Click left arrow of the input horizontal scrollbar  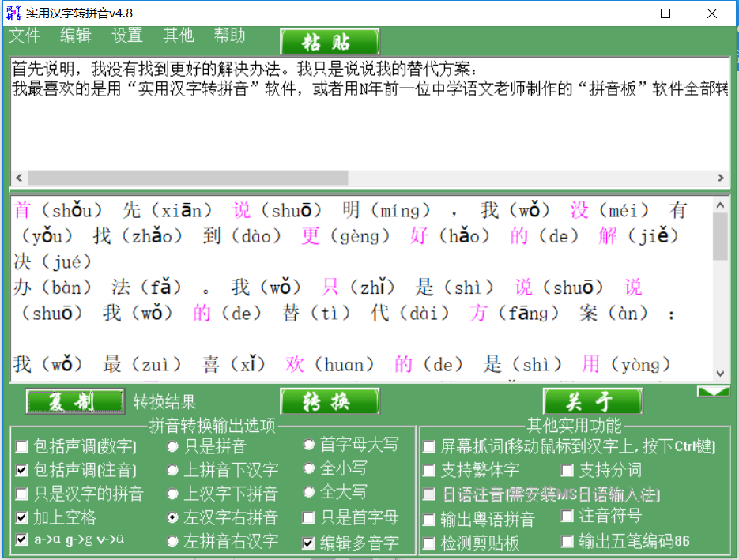pyautogui.click(x=19, y=178)
